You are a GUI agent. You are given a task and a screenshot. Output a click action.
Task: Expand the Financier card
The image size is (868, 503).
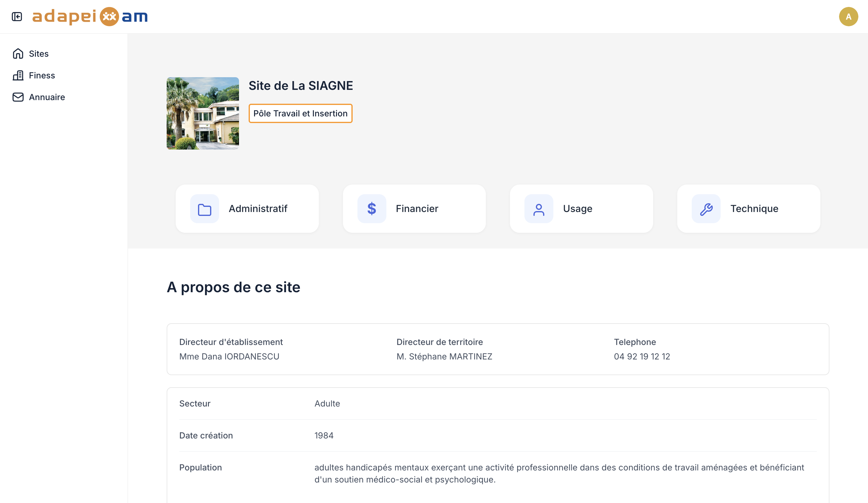coord(414,208)
